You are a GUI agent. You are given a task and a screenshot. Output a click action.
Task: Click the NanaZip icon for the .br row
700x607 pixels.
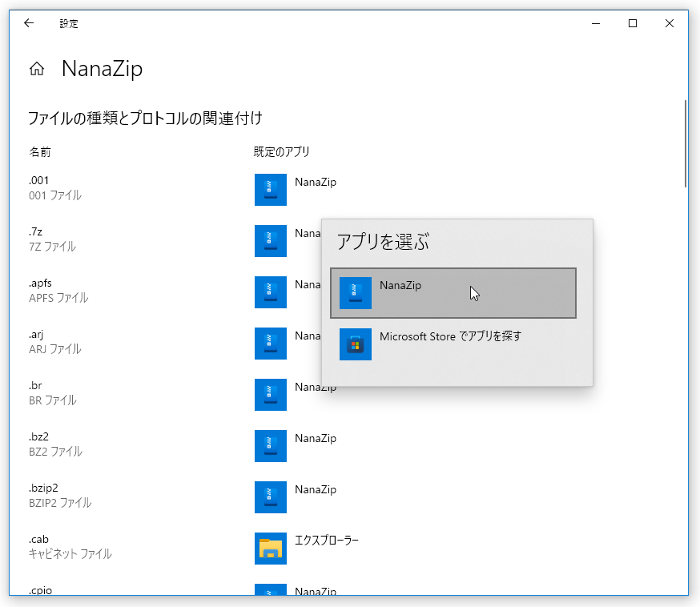click(x=271, y=395)
